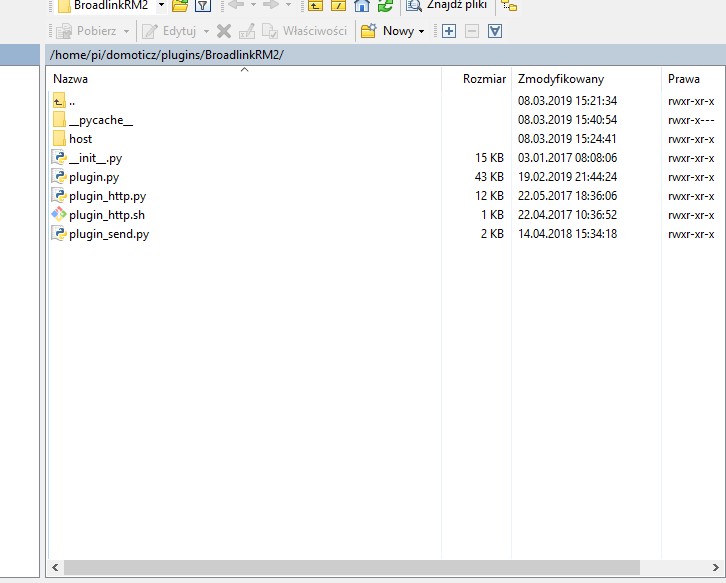Click the Python icon of plugin.py

pos(59,176)
